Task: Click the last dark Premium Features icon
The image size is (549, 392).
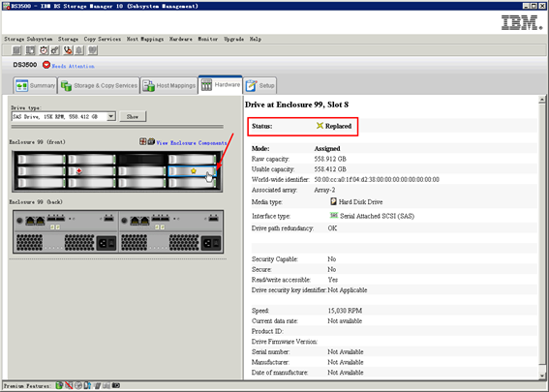Action: [116, 385]
